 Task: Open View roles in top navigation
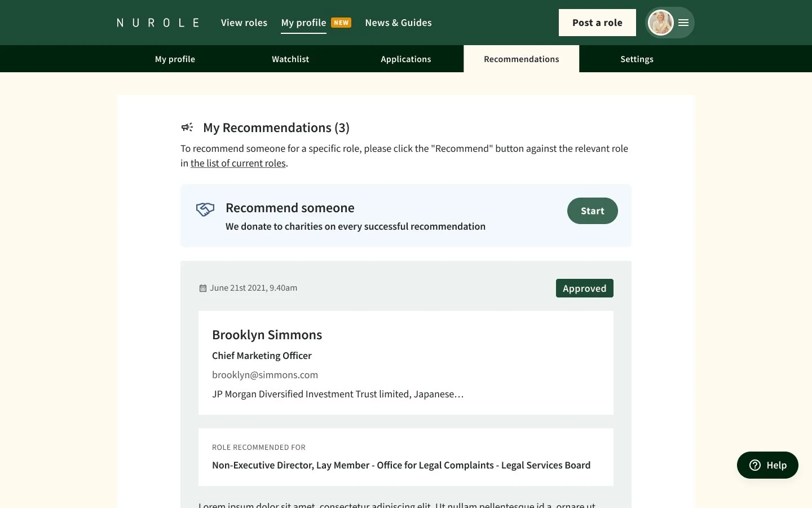244,23
